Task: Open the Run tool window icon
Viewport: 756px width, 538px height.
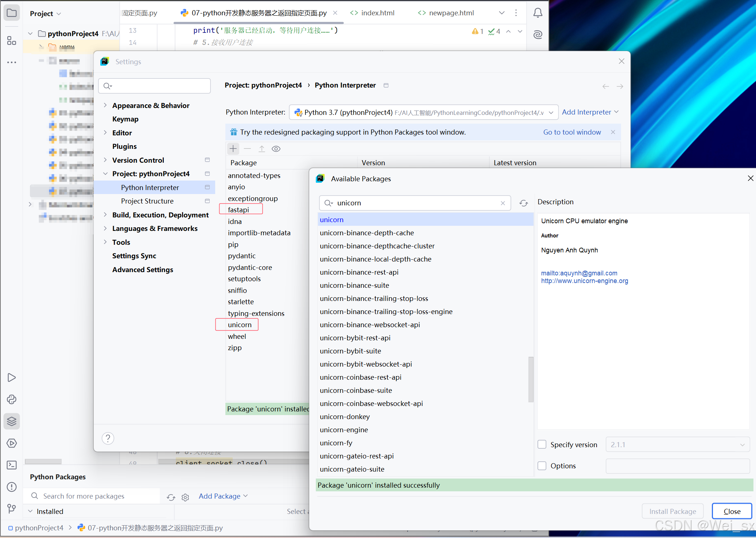Action: click(x=12, y=378)
